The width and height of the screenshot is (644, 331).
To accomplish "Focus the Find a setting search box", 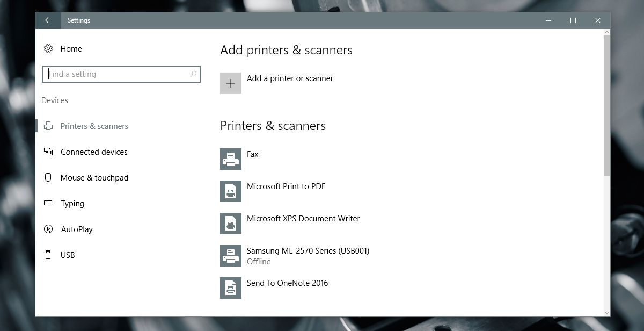I will click(x=121, y=74).
